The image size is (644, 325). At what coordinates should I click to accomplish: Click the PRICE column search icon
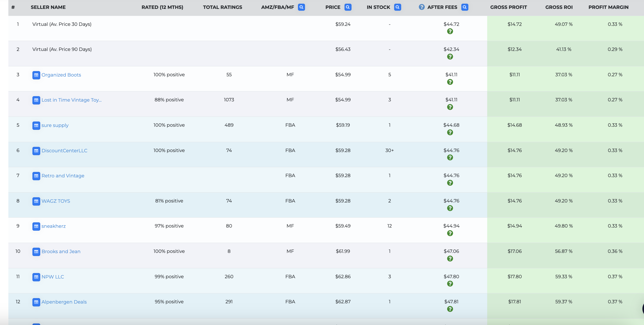pyautogui.click(x=348, y=7)
